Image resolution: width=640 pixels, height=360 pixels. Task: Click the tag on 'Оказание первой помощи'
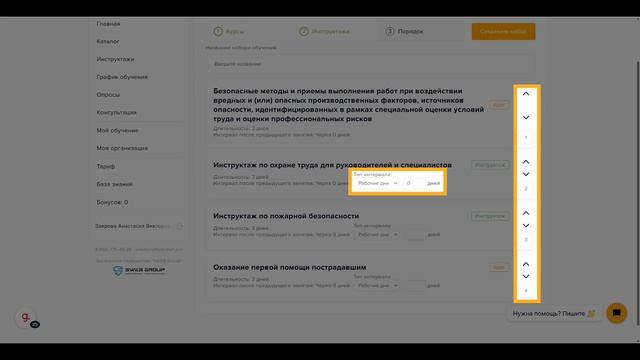point(499,267)
